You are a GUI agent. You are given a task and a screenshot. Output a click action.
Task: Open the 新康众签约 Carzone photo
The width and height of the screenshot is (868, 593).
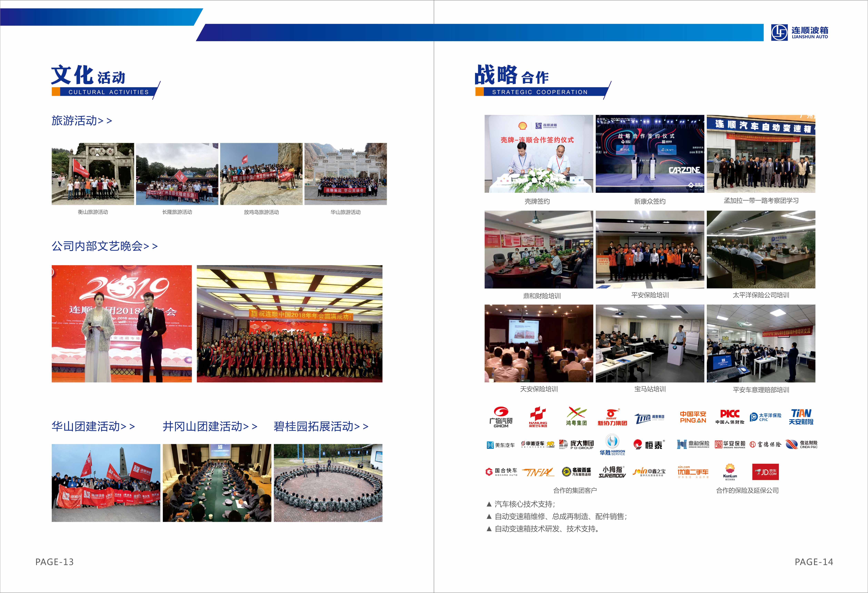pos(650,154)
